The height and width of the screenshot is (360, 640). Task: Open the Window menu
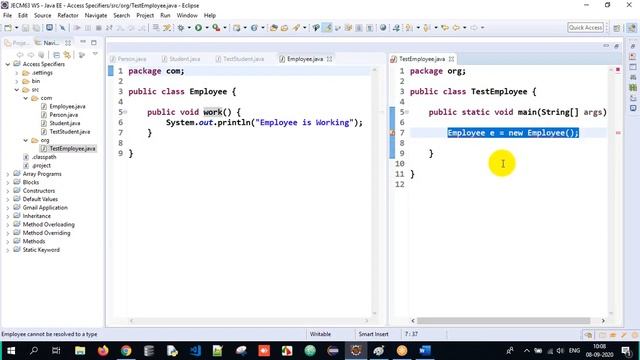pyautogui.click(x=187, y=16)
